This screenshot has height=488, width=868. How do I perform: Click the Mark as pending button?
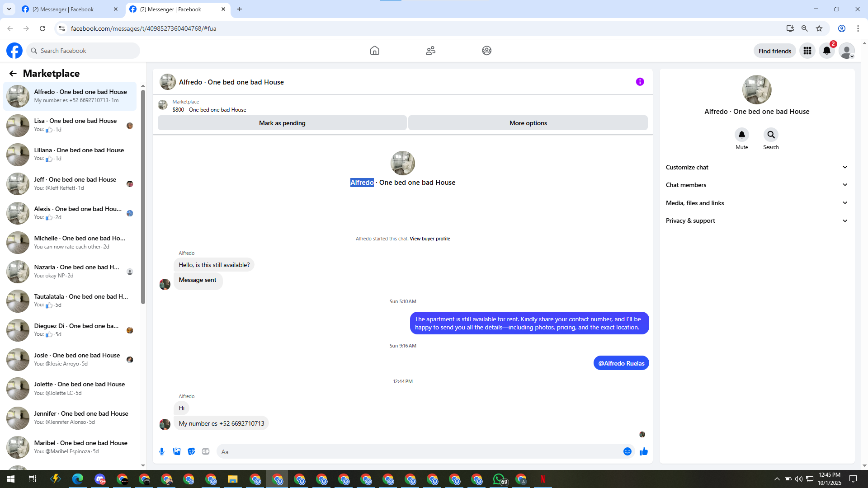coord(282,123)
